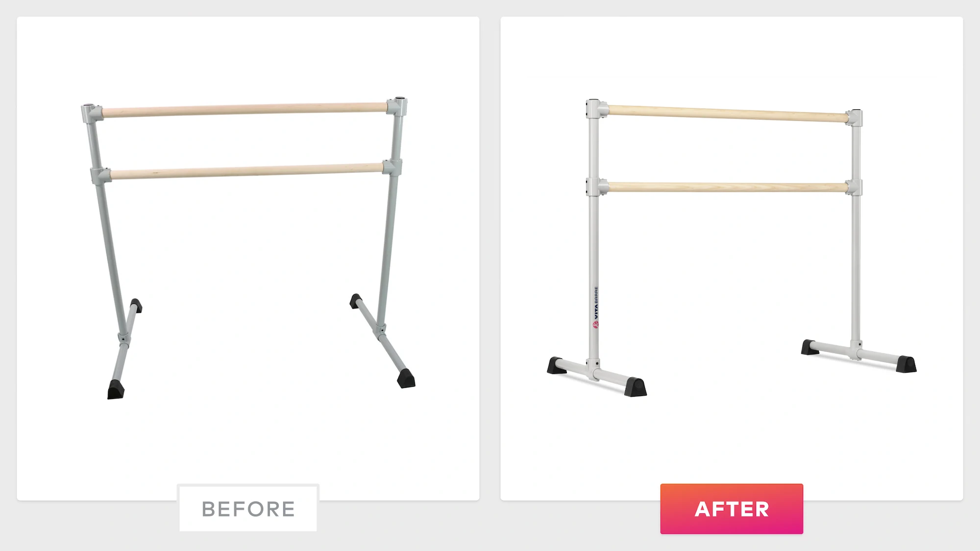
Task: Click top-right gray connector in before photo
Action: pos(397,106)
